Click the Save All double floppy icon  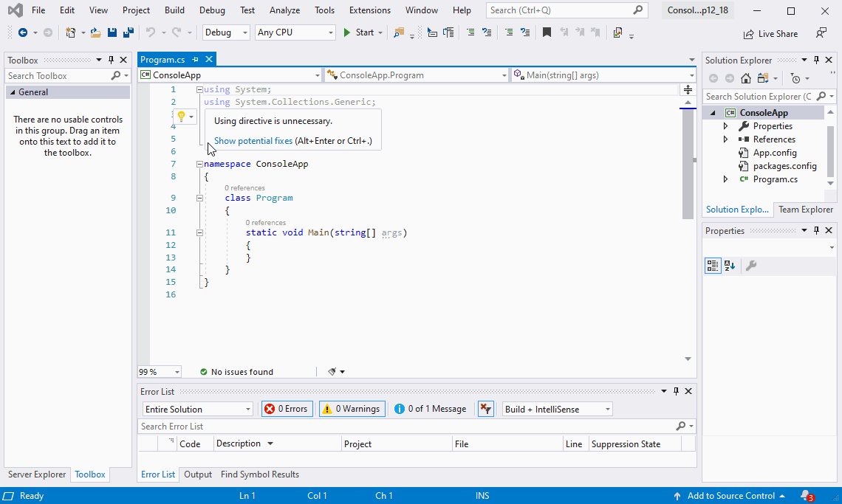point(129,32)
